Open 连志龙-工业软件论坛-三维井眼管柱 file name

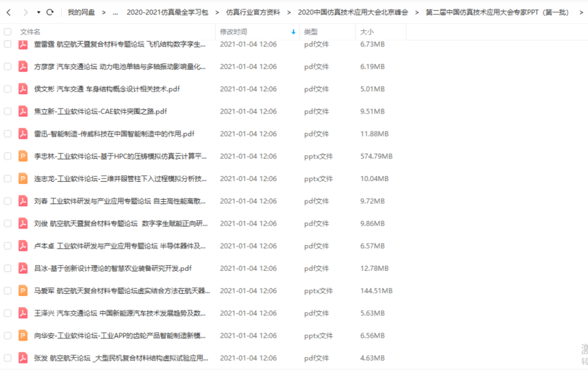tap(120, 179)
